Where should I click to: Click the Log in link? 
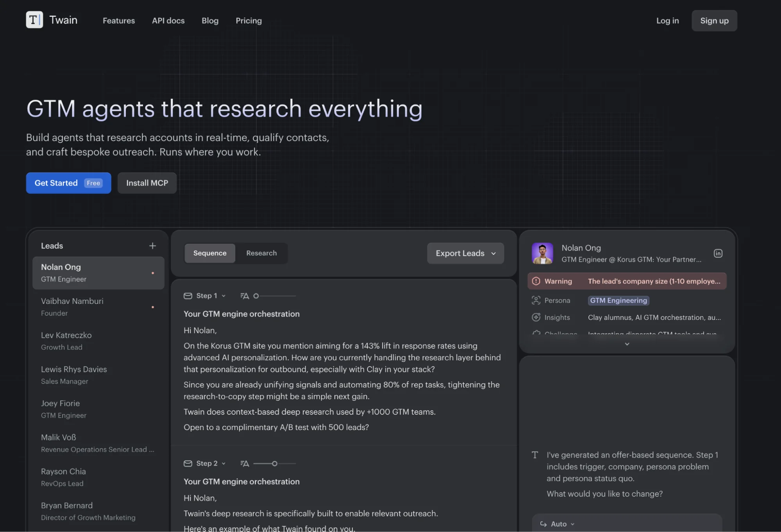pyautogui.click(x=667, y=20)
